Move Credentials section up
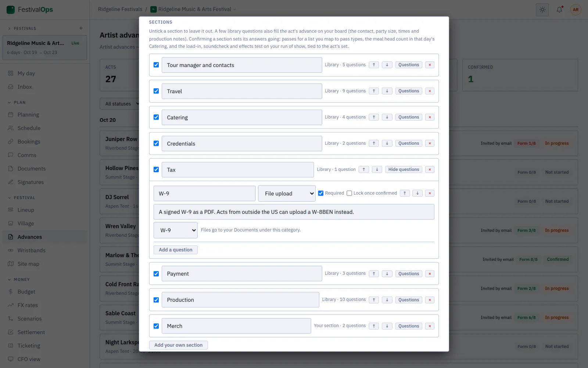Image resolution: width=588 pixels, height=368 pixels. (374, 143)
